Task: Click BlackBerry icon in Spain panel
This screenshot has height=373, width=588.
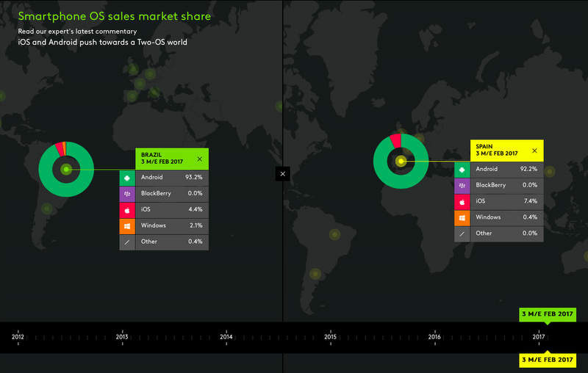Action: (462, 186)
